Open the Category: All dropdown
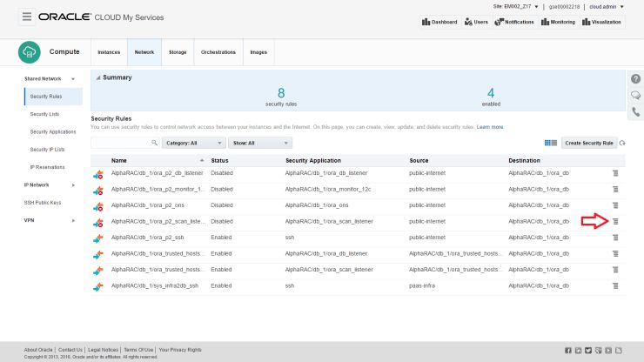 pos(193,143)
